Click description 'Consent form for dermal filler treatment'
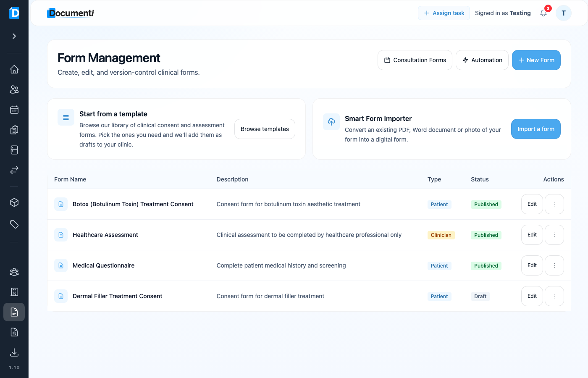The height and width of the screenshot is (378, 588). (270, 296)
